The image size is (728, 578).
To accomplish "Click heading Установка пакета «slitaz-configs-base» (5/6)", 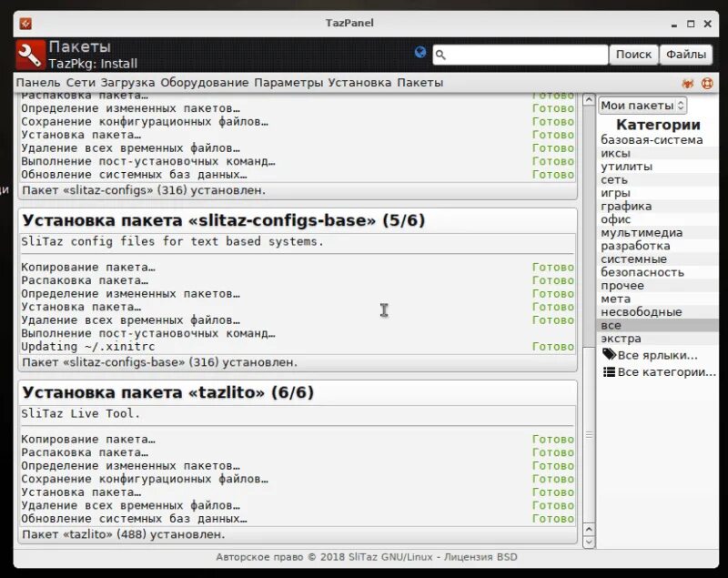I will pos(223,220).
